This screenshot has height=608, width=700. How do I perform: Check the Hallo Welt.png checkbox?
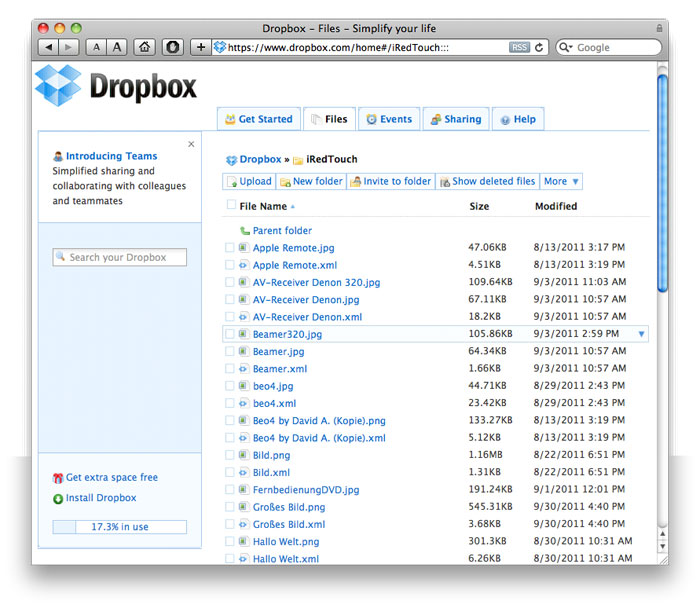point(229,541)
